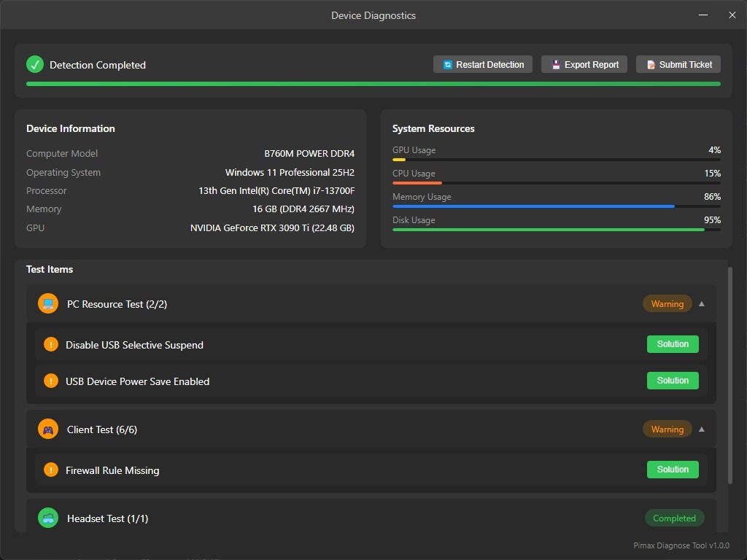Click the Headset Test goggles icon
Image resolution: width=747 pixels, height=560 pixels.
(x=48, y=518)
